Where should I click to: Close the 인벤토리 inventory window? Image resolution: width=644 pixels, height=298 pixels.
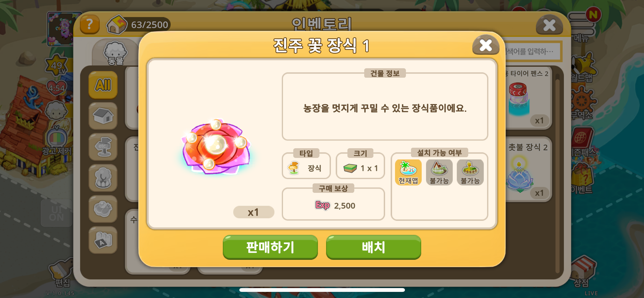549,25
